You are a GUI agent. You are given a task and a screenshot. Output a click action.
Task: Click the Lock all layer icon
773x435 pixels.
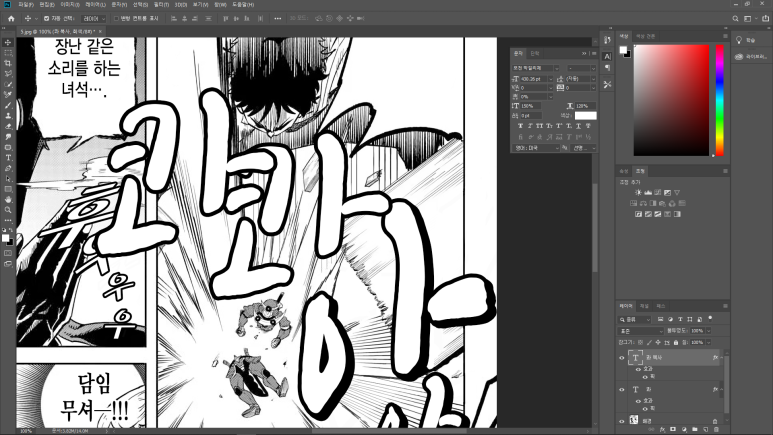coord(676,342)
